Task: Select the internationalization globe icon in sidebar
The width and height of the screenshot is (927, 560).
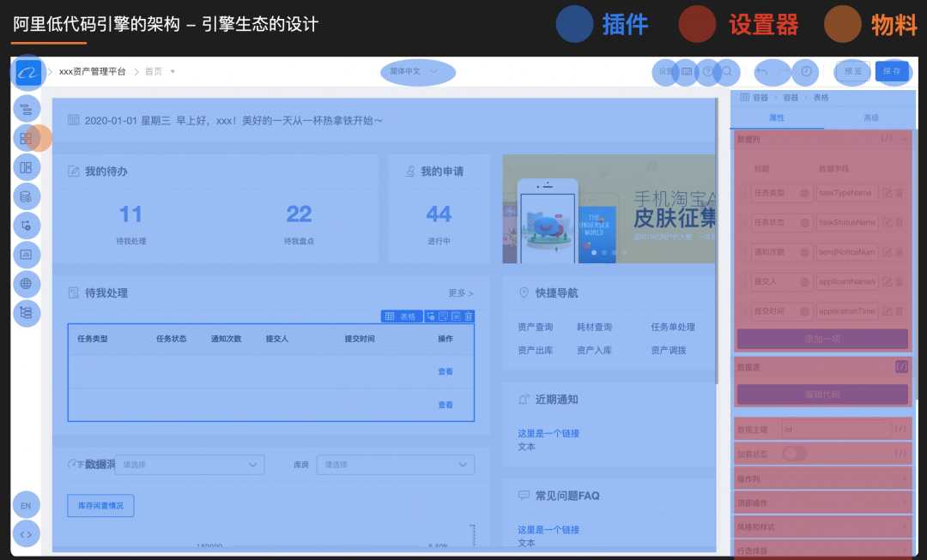Action: [27, 284]
